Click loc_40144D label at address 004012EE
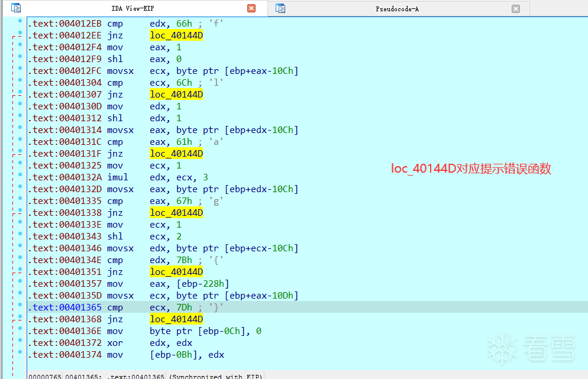The height and width of the screenshot is (379, 588). pyautogui.click(x=176, y=35)
